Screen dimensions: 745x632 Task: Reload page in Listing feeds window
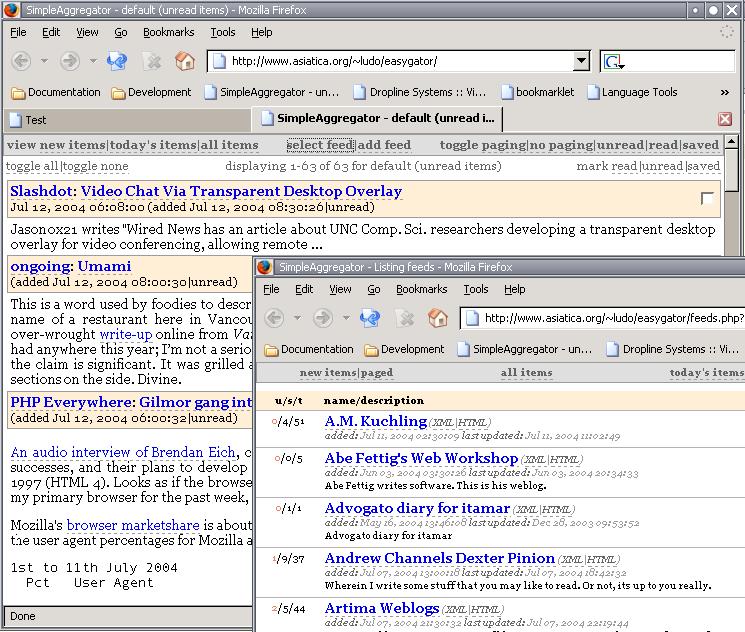tap(370, 318)
